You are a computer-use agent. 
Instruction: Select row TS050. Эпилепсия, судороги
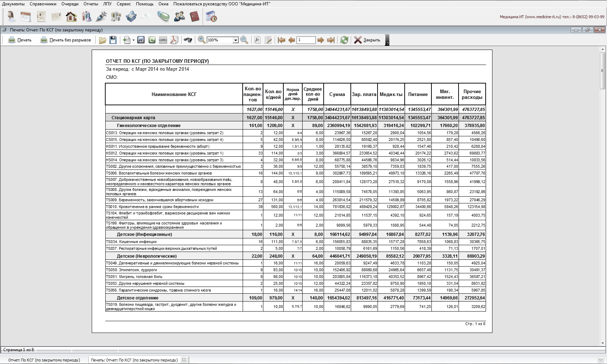coord(295,270)
